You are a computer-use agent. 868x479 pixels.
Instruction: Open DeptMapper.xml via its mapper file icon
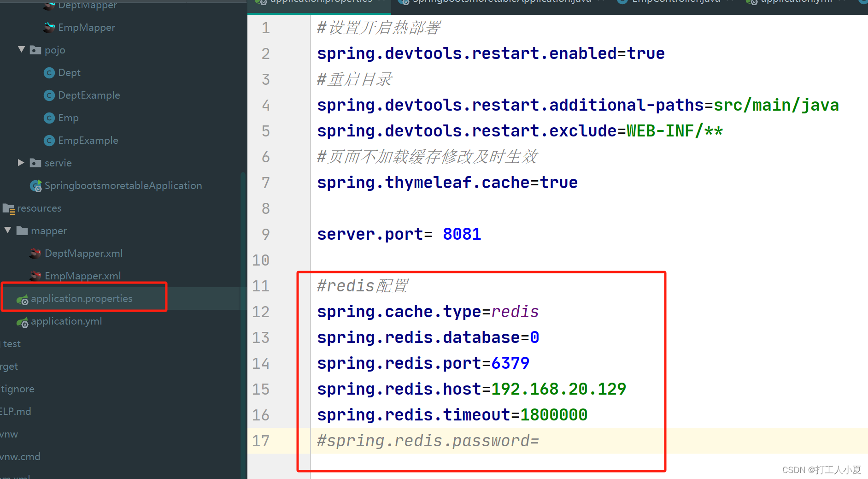tap(35, 253)
